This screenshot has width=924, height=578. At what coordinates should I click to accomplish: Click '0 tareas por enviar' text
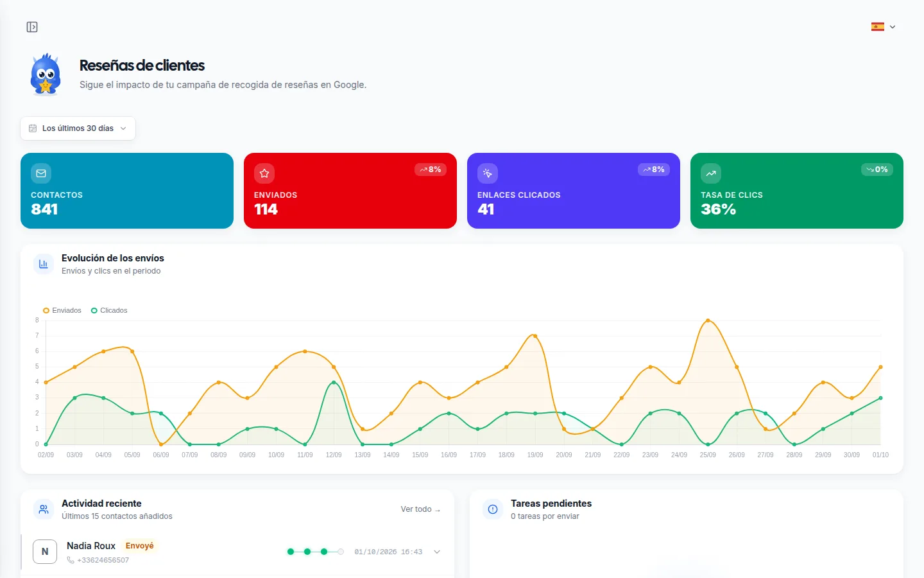click(545, 516)
